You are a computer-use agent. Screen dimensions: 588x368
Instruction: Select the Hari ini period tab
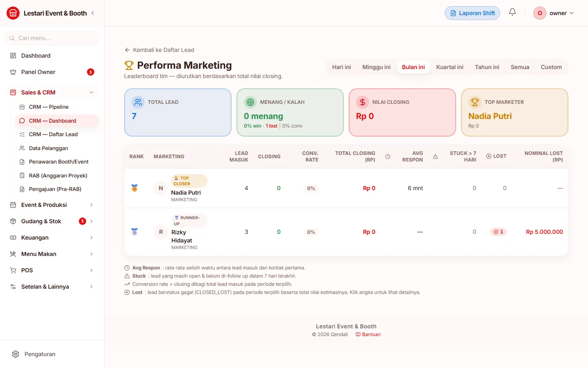tap(341, 67)
